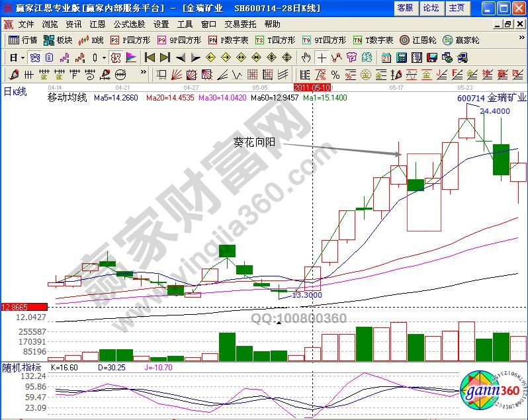Screen dimensions: 528x420
Task: Click the calculator icon in toolbar
Action: pyautogui.click(x=401, y=58)
